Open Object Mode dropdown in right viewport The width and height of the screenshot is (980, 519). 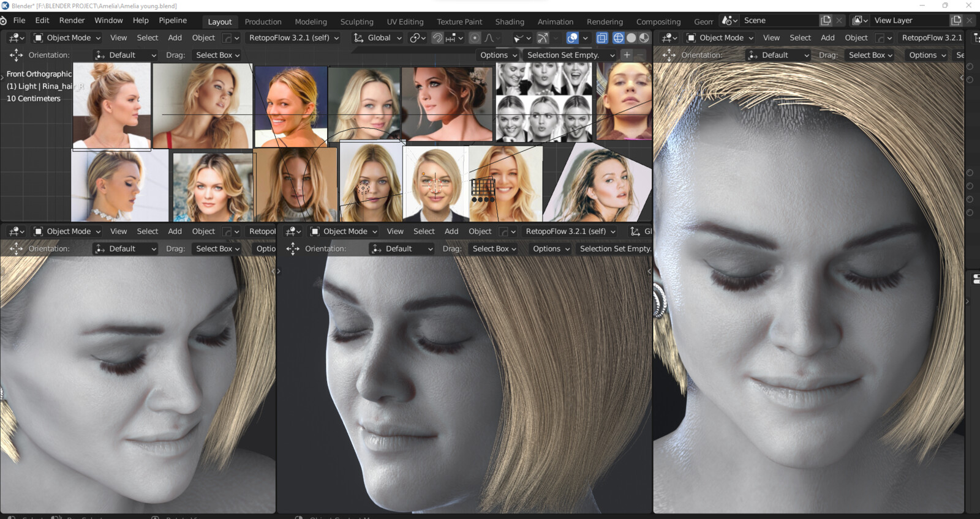(x=720, y=37)
